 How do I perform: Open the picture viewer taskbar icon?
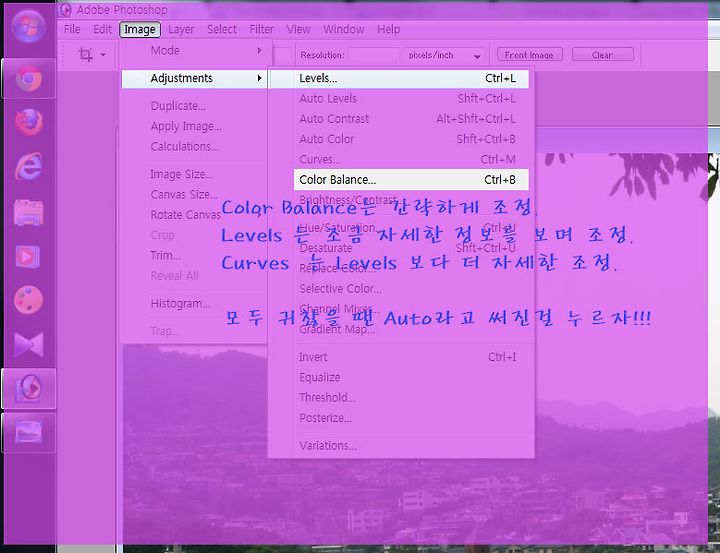point(28,433)
